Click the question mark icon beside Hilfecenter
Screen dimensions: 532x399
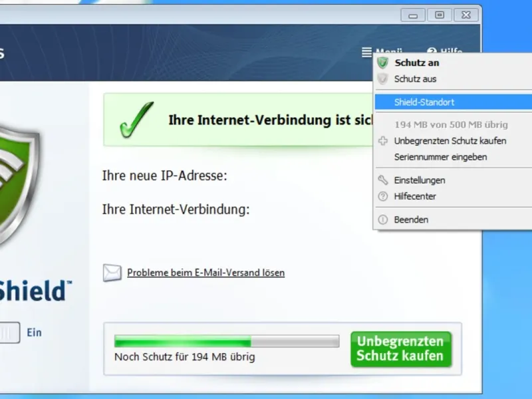pos(383,196)
